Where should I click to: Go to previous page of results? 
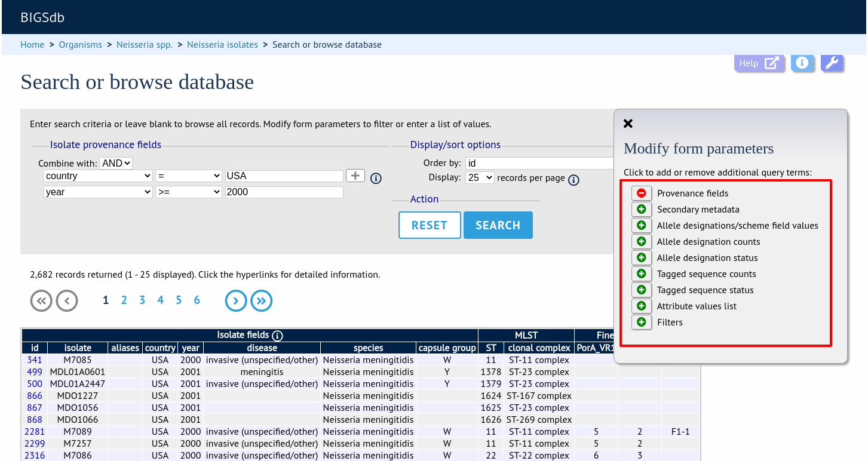(x=67, y=301)
